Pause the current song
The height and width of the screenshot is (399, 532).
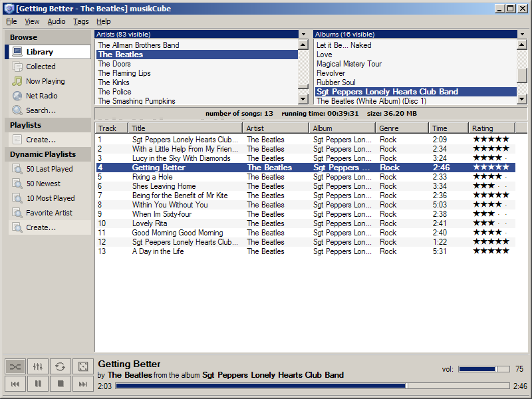tap(38, 384)
